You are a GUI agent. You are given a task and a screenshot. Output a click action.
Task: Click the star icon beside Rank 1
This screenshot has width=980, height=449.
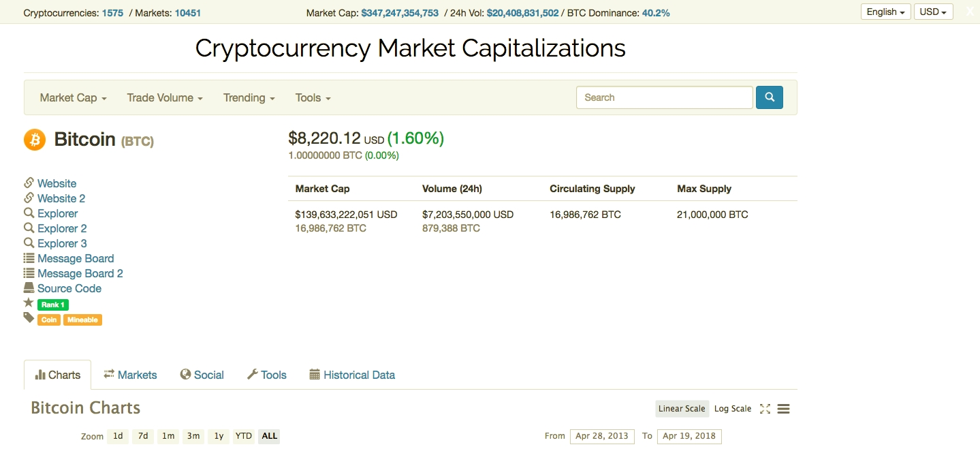point(29,303)
